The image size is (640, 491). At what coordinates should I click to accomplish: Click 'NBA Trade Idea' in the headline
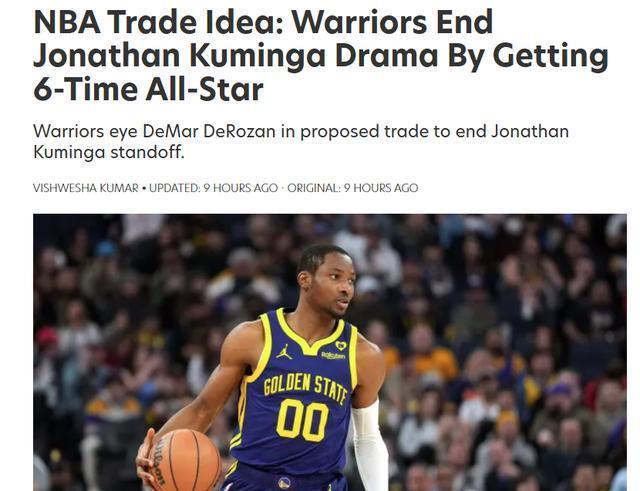[158, 22]
